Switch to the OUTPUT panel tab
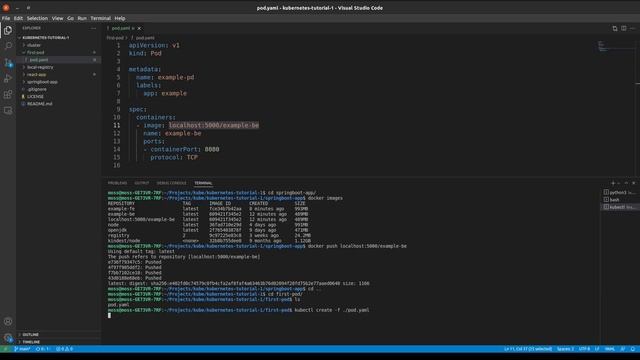 coord(142,183)
